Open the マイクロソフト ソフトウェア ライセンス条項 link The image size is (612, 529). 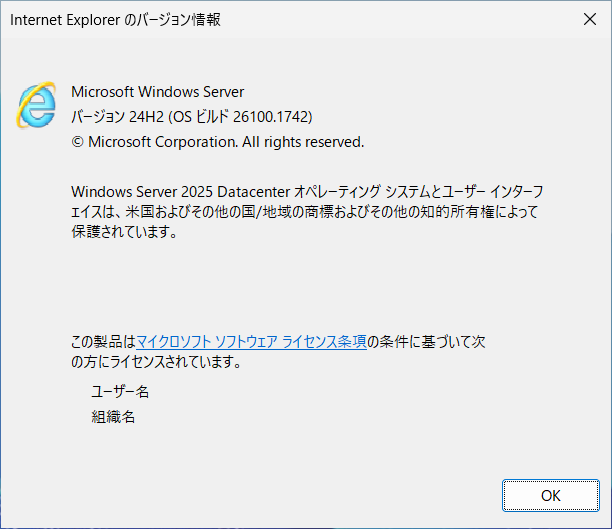(x=251, y=342)
